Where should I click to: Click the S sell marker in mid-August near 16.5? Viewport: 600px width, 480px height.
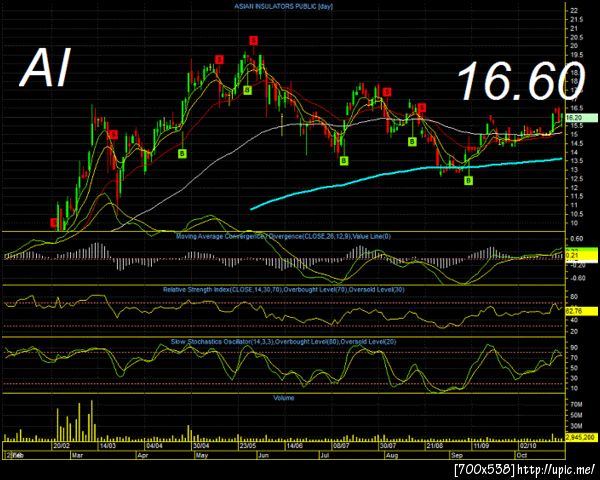pyautogui.click(x=421, y=107)
